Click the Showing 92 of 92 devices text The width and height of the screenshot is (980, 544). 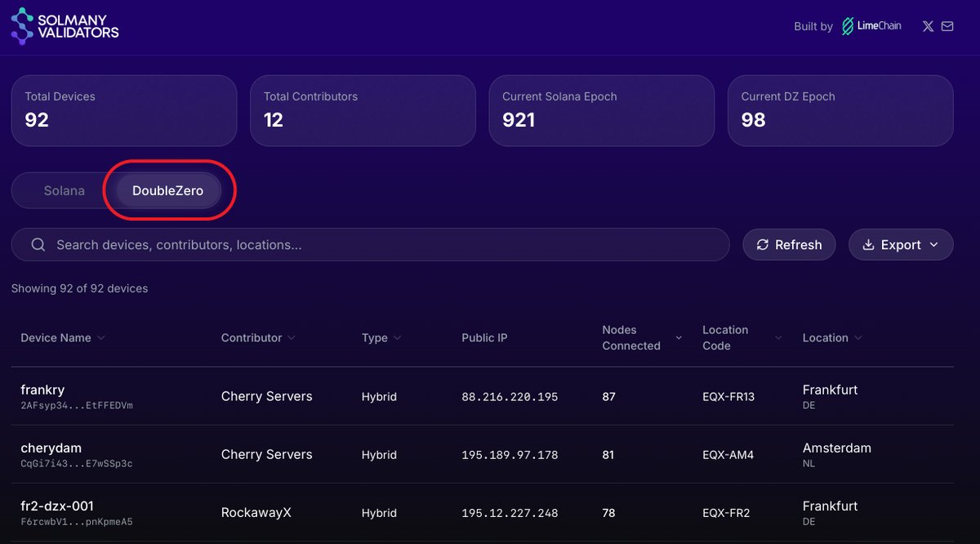[79, 288]
